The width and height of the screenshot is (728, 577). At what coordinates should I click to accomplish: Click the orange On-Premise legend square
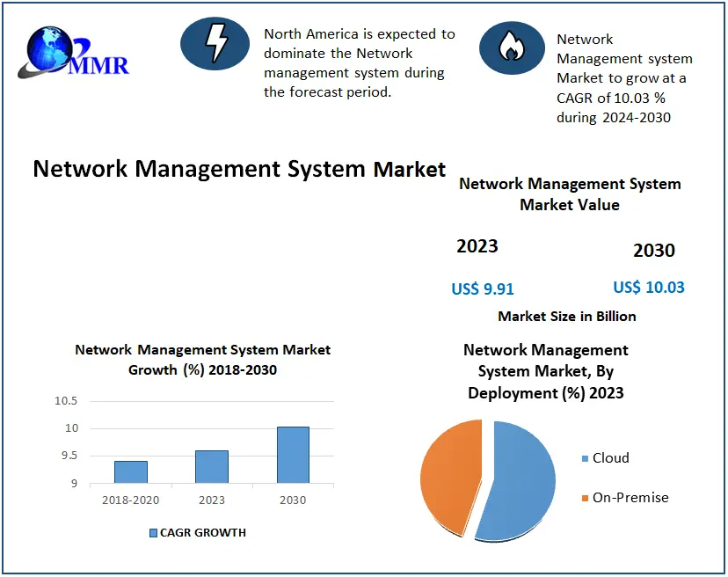pos(585,499)
